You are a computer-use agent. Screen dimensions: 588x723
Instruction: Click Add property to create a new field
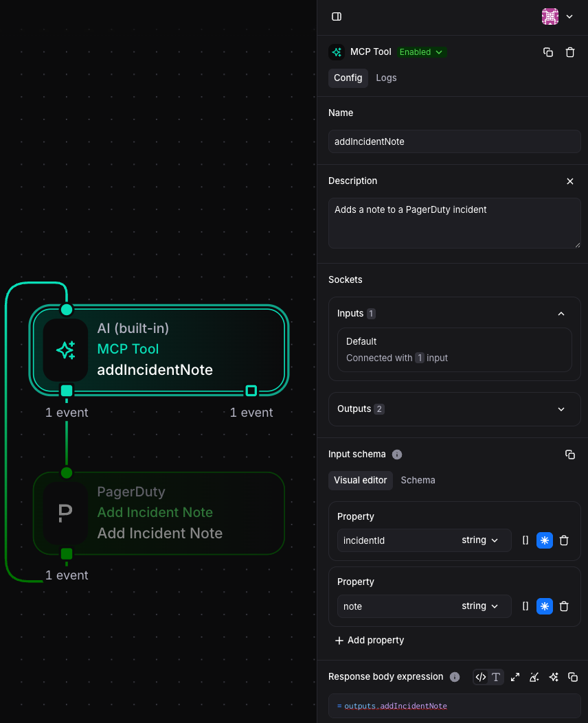pyautogui.click(x=369, y=640)
